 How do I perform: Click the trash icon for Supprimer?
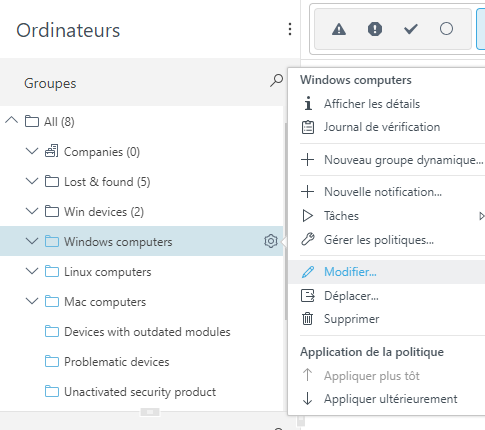coord(307,319)
